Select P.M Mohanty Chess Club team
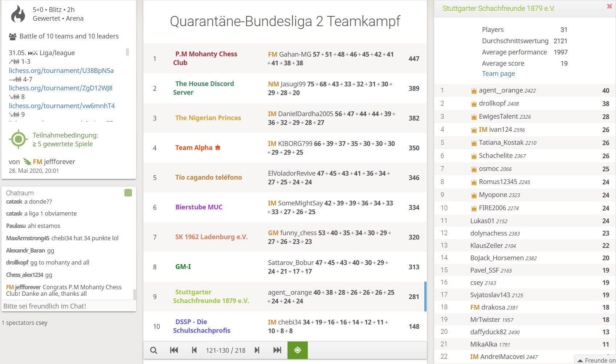Image resolution: width=616 pixels, height=364 pixels. click(x=205, y=58)
